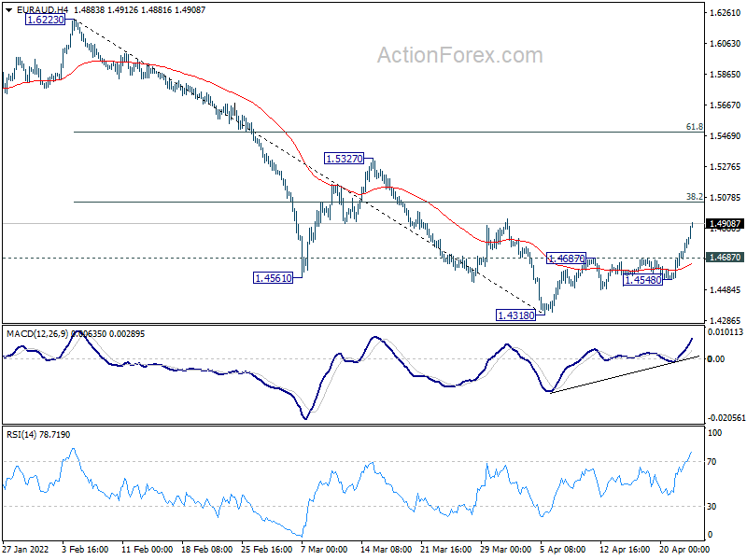Click the 61.8 Fibonacci level label
This screenshot has width=747, height=560.
(694, 127)
